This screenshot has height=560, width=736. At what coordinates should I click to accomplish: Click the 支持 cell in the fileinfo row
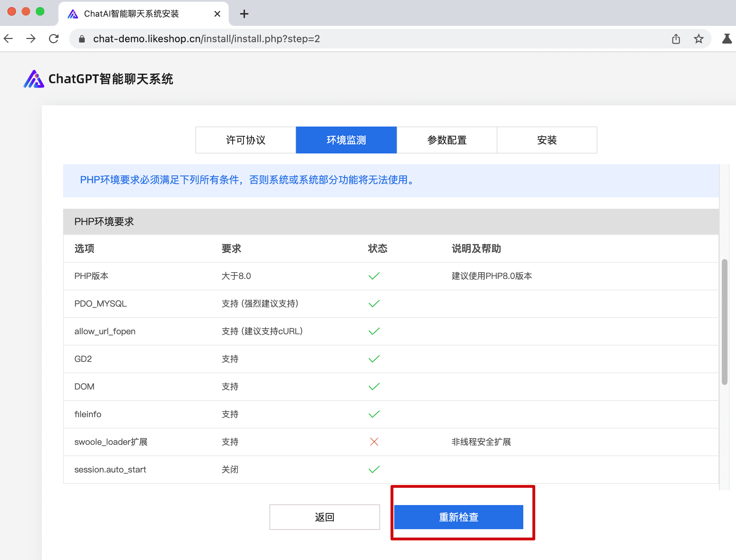[x=230, y=414]
